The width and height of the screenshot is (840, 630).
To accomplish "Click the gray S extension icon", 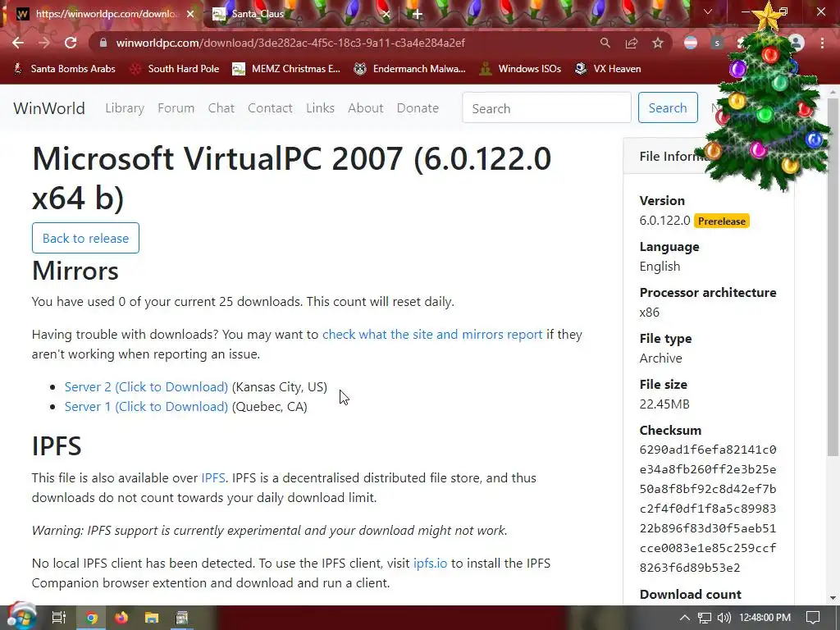I will pos(717,43).
